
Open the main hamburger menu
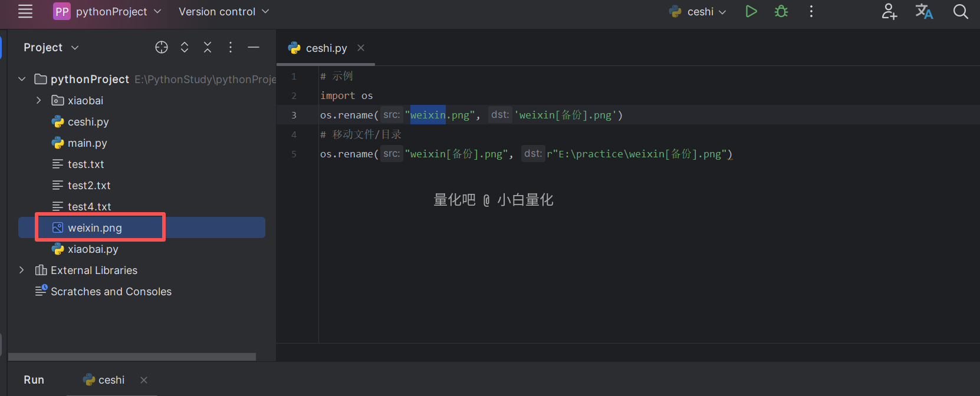(x=25, y=11)
